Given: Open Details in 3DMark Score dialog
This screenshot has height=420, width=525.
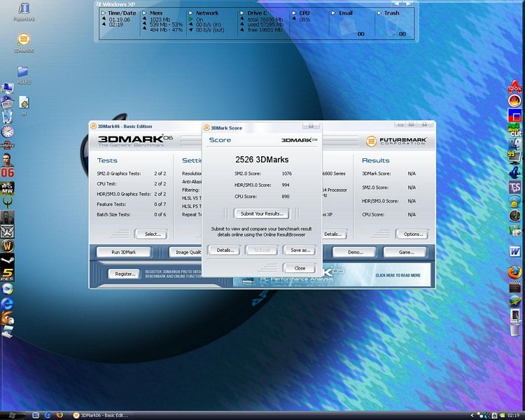Looking at the screenshot, I should click(224, 250).
